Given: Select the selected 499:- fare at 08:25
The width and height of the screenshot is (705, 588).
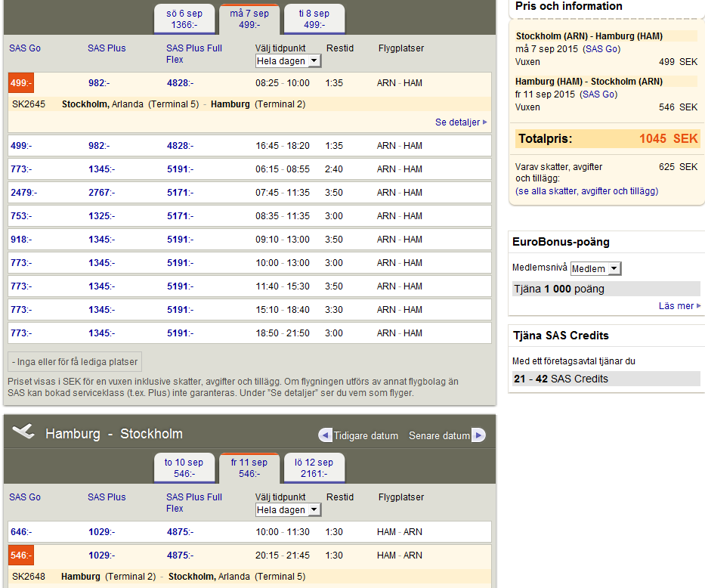Looking at the screenshot, I should click(21, 83).
